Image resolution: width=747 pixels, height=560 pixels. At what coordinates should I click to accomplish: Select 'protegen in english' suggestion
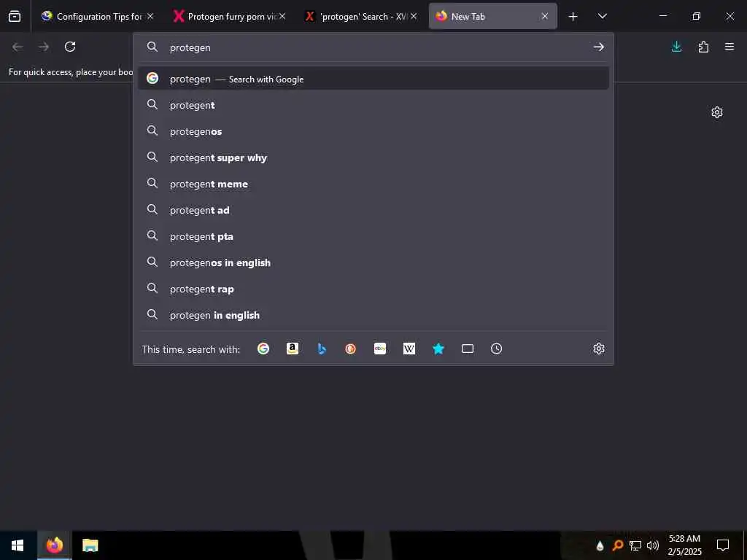pyautogui.click(x=373, y=315)
